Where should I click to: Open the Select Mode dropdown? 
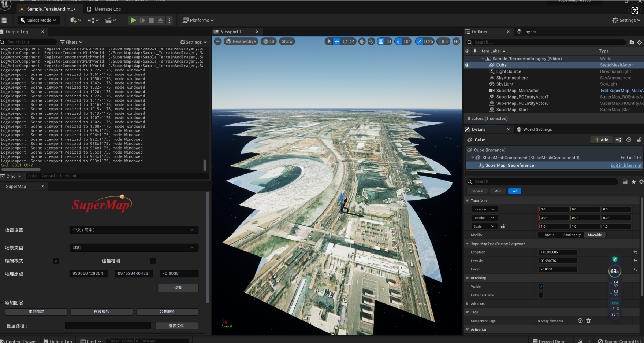tap(39, 20)
